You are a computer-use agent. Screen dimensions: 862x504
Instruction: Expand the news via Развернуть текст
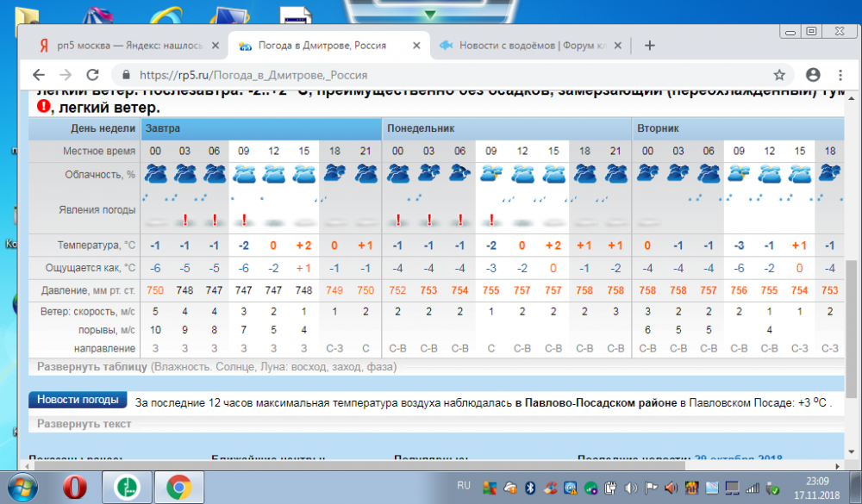[84, 424]
